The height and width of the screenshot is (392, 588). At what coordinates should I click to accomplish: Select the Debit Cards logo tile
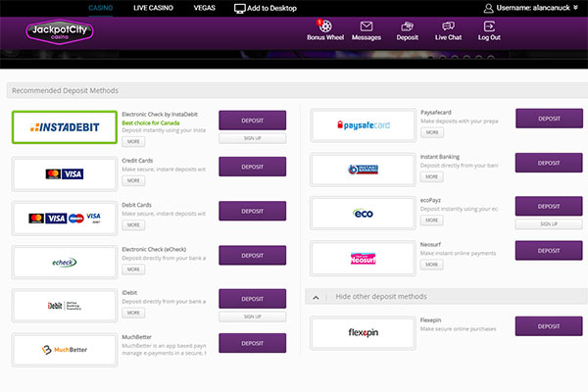[65, 219]
